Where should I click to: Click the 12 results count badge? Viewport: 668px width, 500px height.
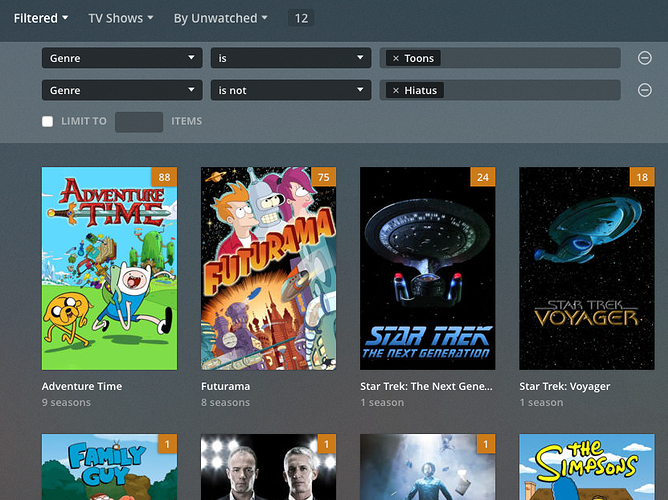coord(301,18)
